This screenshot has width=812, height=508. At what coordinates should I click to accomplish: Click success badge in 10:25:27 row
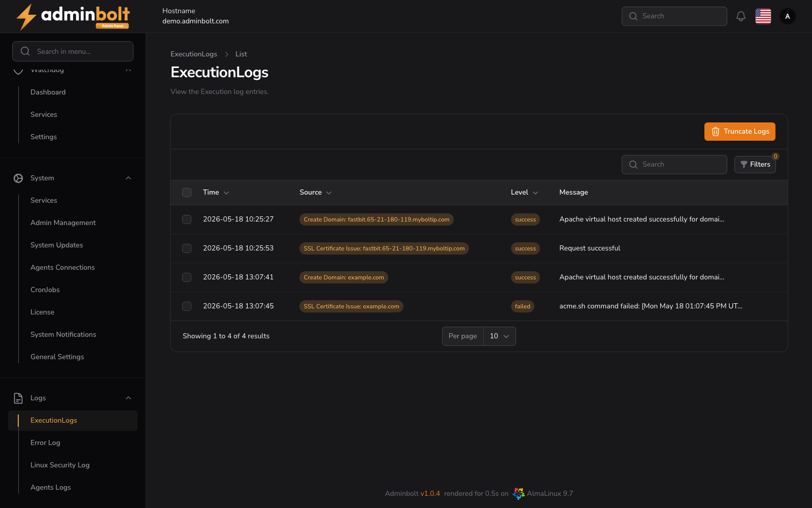pos(525,220)
